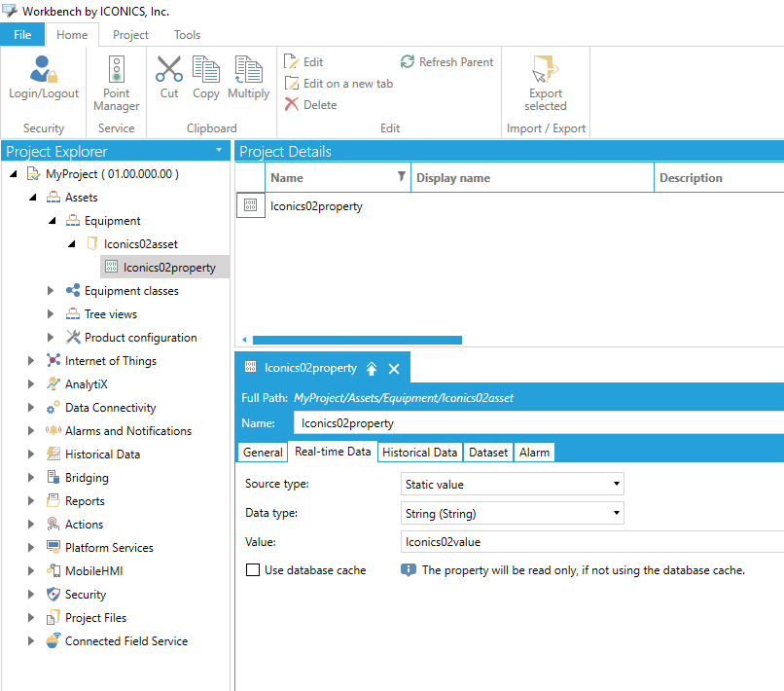Open Project Explorer panel dropdown arrow
Image resolution: width=784 pixels, height=691 pixels.
(219, 151)
